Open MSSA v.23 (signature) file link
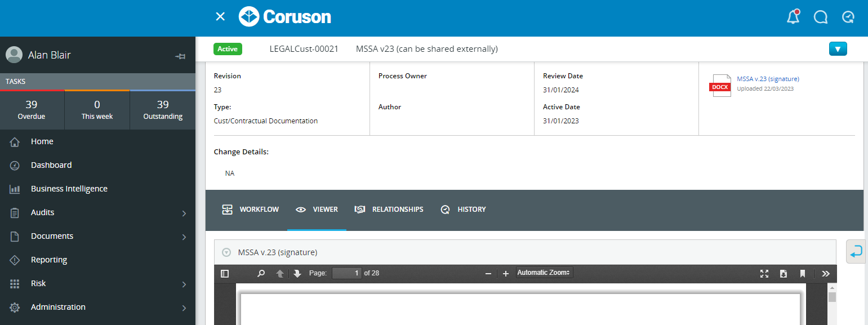This screenshot has width=868, height=325. [768, 79]
